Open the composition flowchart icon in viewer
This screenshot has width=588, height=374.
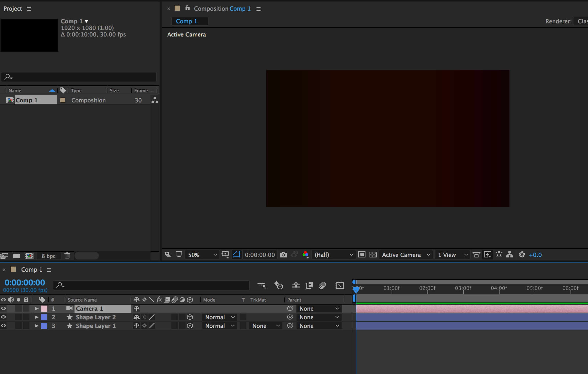[510, 255]
